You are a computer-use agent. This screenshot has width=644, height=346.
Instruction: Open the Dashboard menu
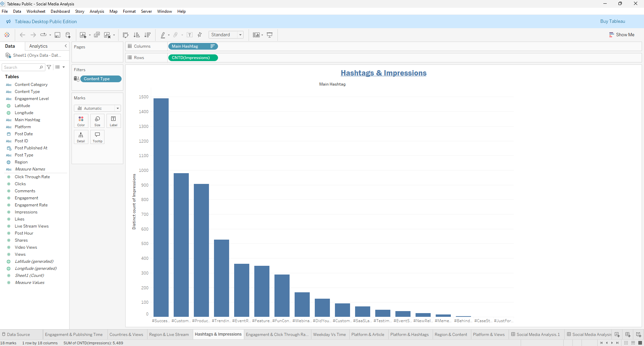click(60, 11)
